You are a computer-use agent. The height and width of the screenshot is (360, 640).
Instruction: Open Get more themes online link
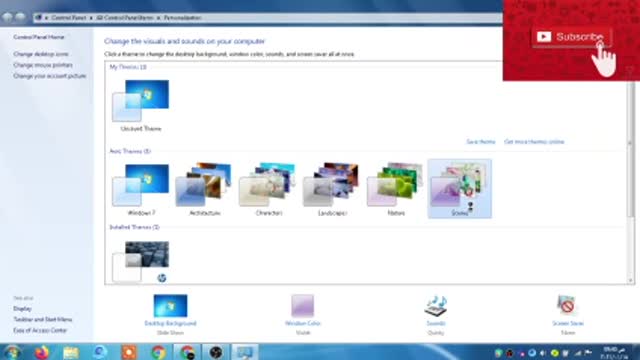click(x=534, y=142)
